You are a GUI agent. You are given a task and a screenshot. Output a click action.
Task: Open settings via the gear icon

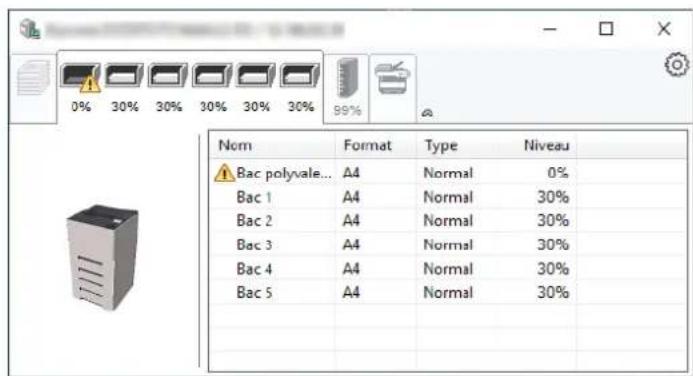click(676, 65)
